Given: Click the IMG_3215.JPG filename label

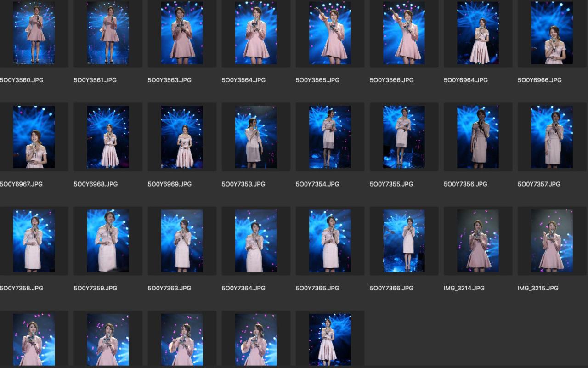Looking at the screenshot, I should tap(538, 288).
